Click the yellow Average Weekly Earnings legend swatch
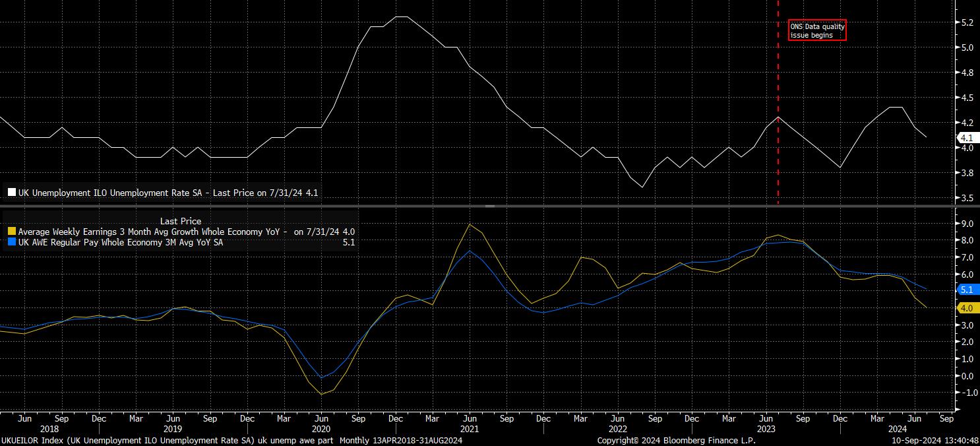 (11, 232)
